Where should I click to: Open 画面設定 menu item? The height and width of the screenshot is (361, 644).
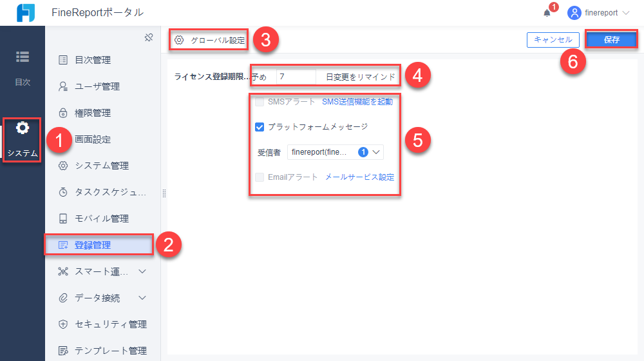point(102,139)
